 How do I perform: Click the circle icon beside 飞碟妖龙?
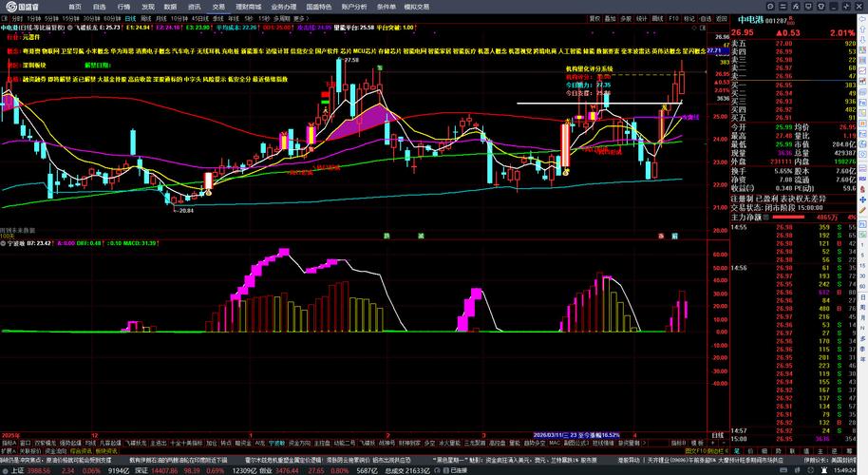tap(70, 28)
